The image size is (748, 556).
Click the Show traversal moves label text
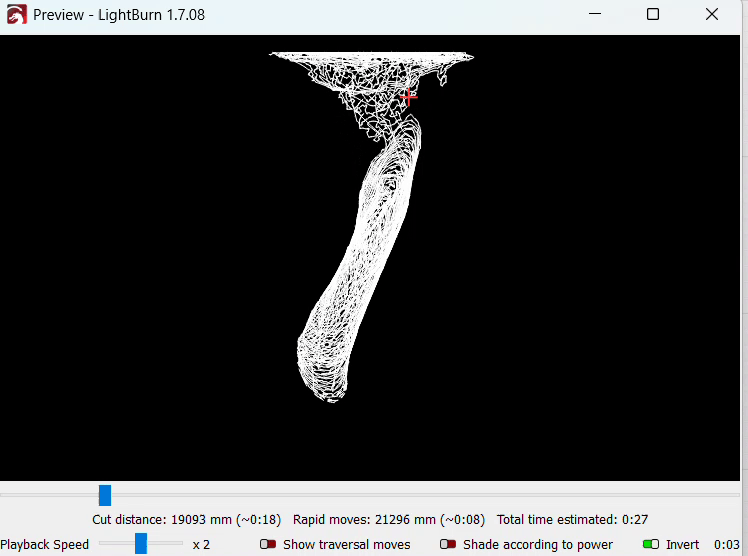346,545
